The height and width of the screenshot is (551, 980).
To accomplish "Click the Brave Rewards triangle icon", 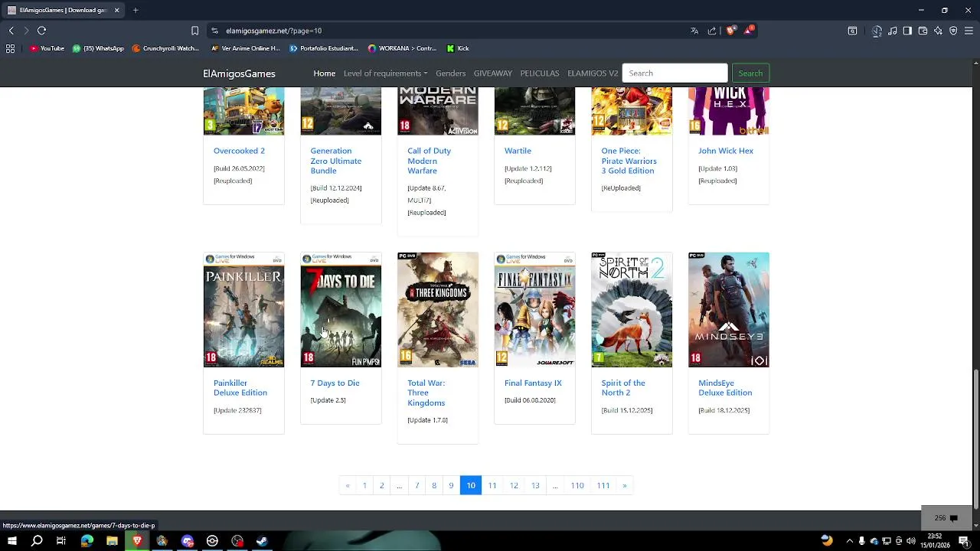I will [x=749, y=31].
